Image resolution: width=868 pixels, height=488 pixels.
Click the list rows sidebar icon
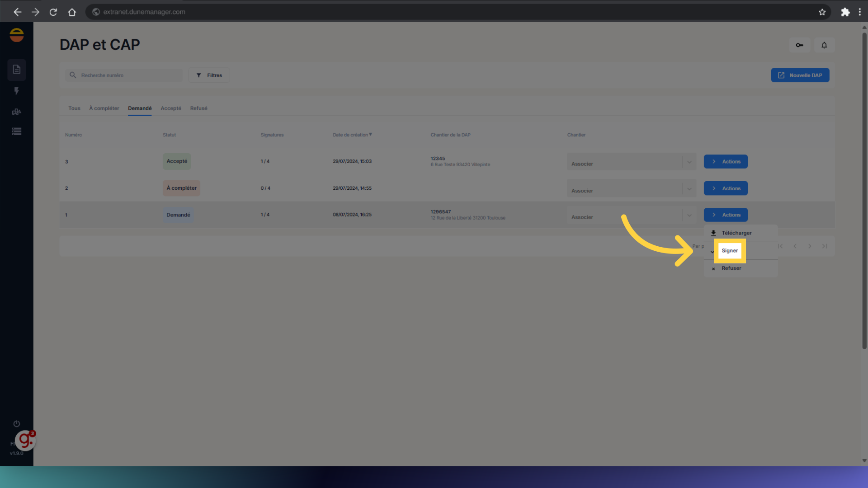pos(17,131)
